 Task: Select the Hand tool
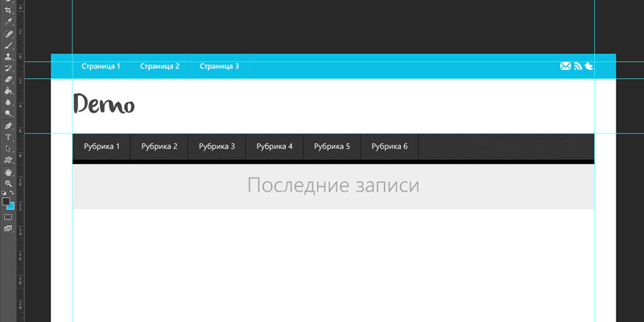tap(8, 171)
